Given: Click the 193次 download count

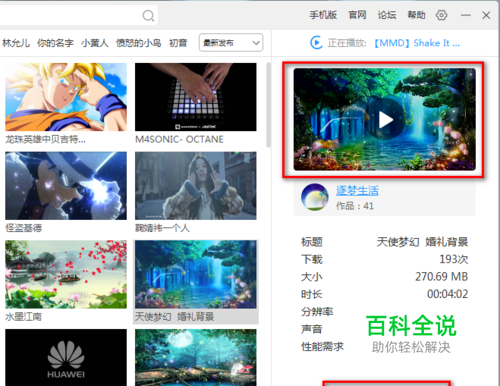Looking at the screenshot, I should click(x=454, y=259).
